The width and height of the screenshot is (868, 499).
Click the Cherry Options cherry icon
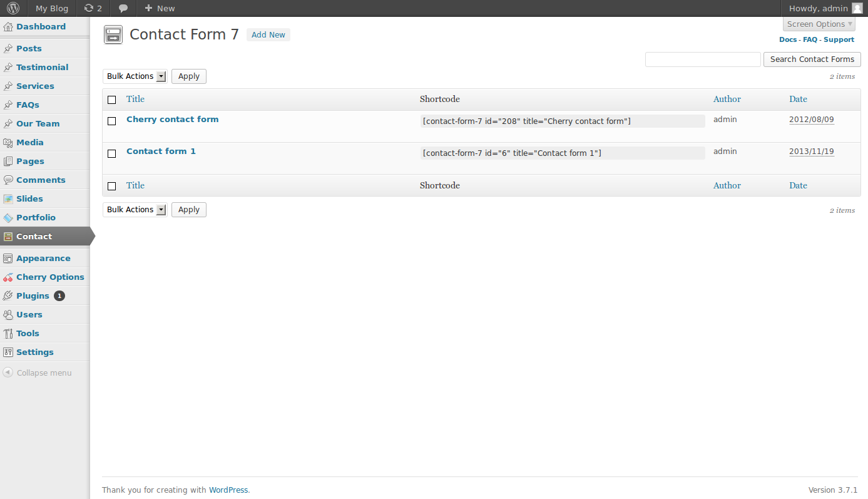[8, 277]
